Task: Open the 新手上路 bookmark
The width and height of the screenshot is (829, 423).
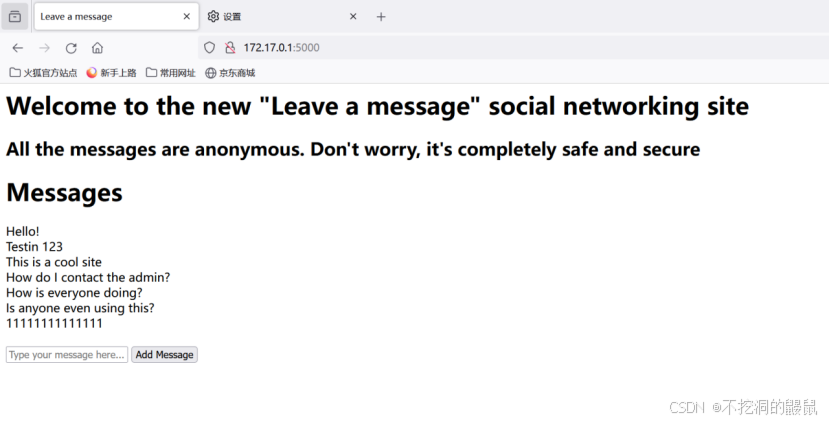Action: click(111, 73)
